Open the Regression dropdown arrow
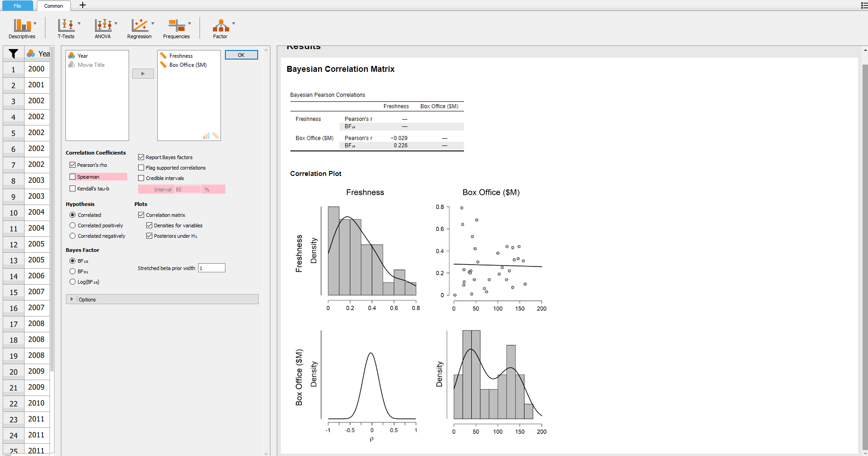The image size is (868, 456). [x=153, y=24]
